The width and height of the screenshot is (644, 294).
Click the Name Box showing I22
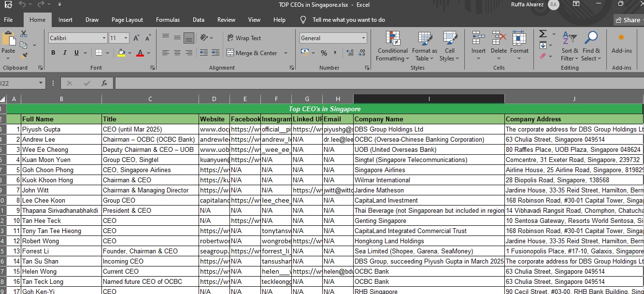[x=19, y=83]
